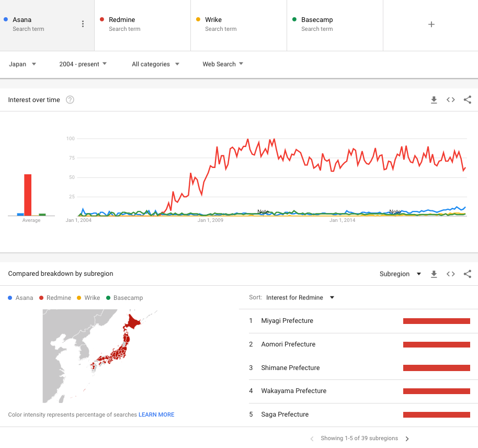Embed the Interest over time chart
This screenshot has height=448, width=478.
click(x=451, y=100)
